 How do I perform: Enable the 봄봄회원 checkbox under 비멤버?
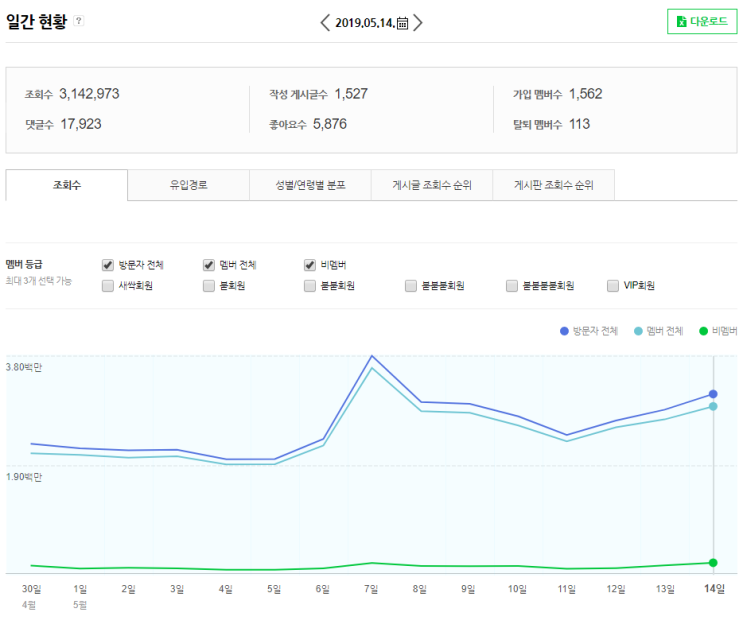click(x=310, y=286)
